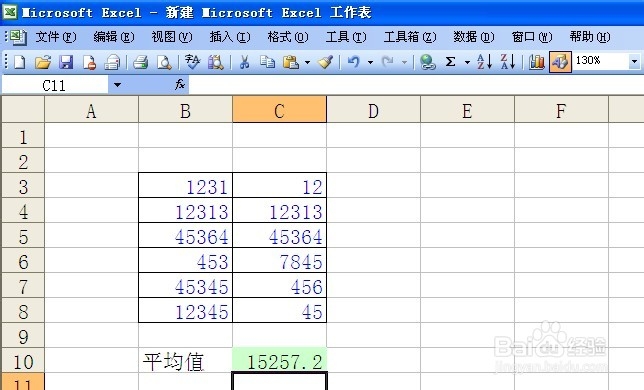Select cell C7 containing 456
Image resolution: width=644 pixels, height=390 pixels.
click(x=279, y=286)
